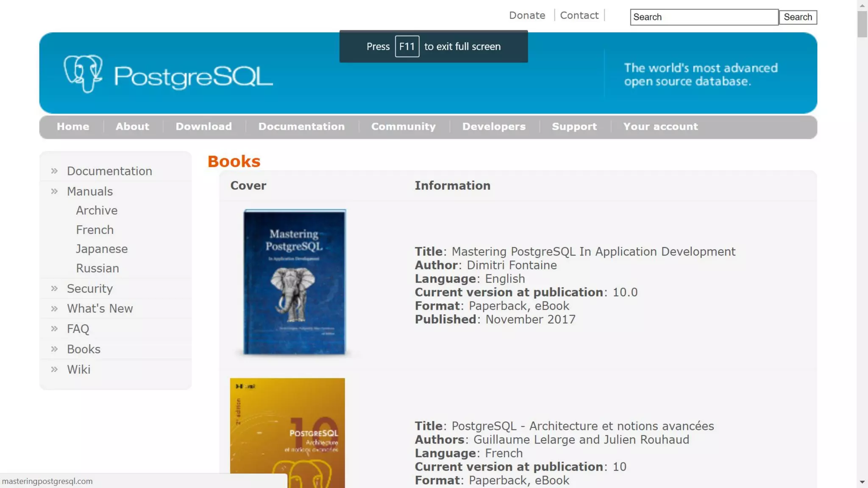Go to the Developers section
Viewport: 868px width, 488px height.
pos(493,127)
